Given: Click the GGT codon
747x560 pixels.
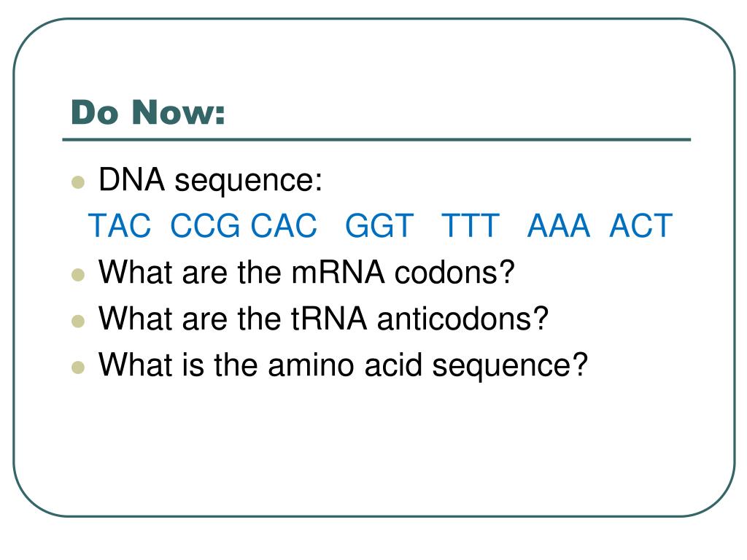Looking at the screenshot, I should [x=379, y=226].
